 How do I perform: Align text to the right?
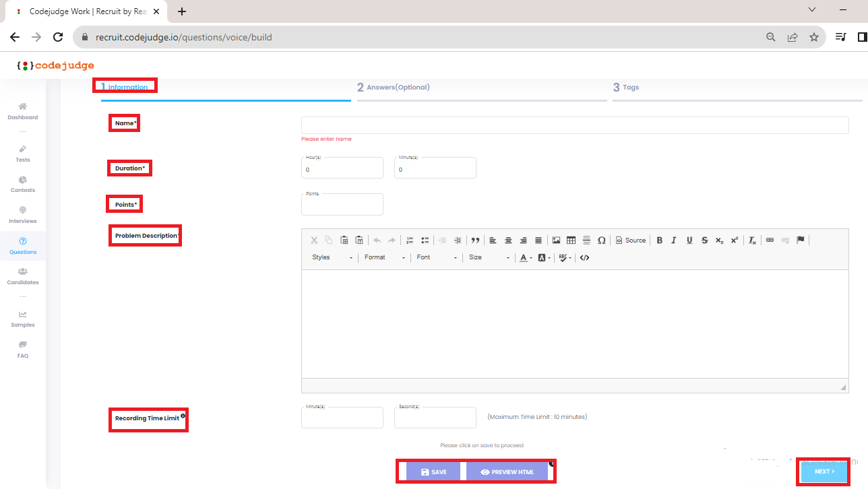coord(523,240)
